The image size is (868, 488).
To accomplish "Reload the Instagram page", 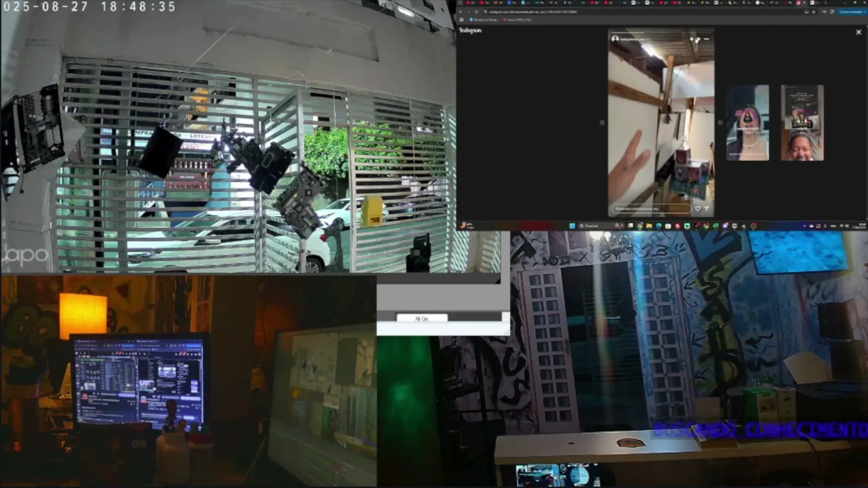I will coord(476,12).
